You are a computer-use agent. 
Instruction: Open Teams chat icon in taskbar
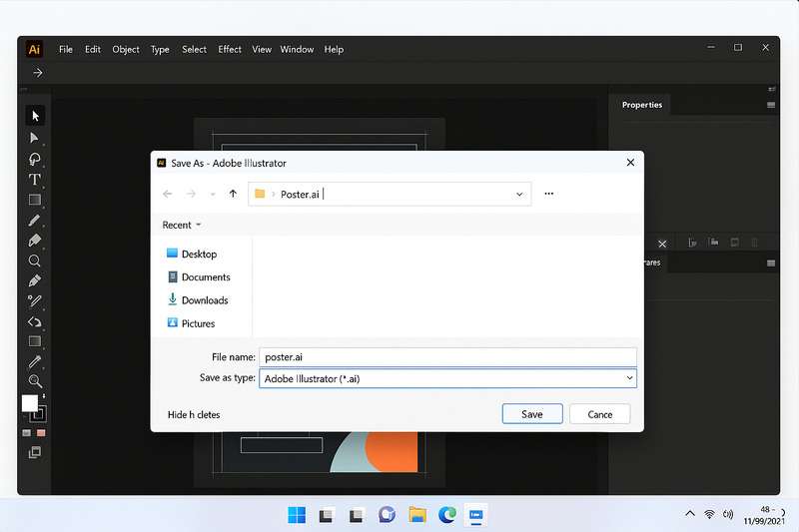tap(387, 515)
